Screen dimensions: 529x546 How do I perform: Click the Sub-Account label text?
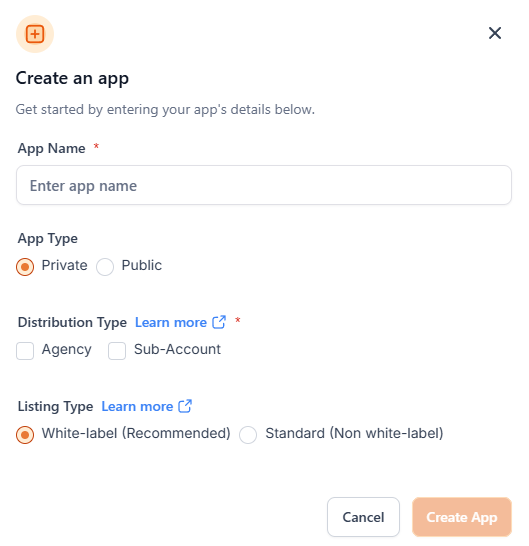click(x=177, y=349)
